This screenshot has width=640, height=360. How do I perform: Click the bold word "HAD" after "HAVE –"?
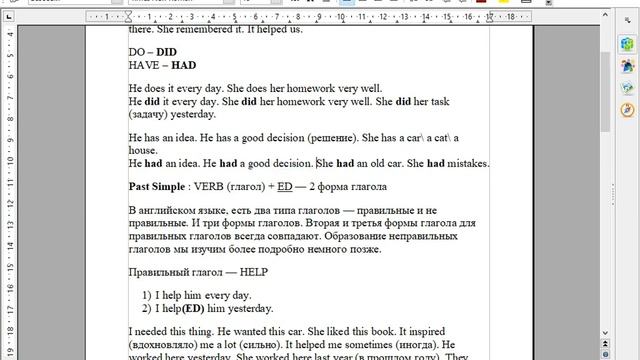point(184,65)
